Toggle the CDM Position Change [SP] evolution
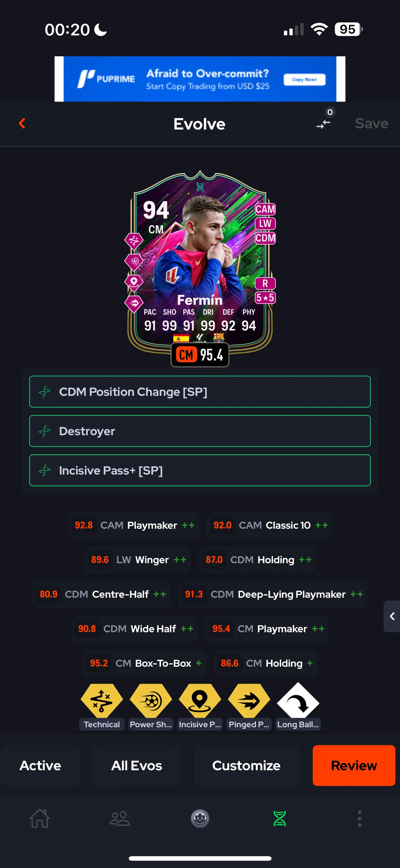Viewport: 400px width, 868px height. [x=200, y=392]
